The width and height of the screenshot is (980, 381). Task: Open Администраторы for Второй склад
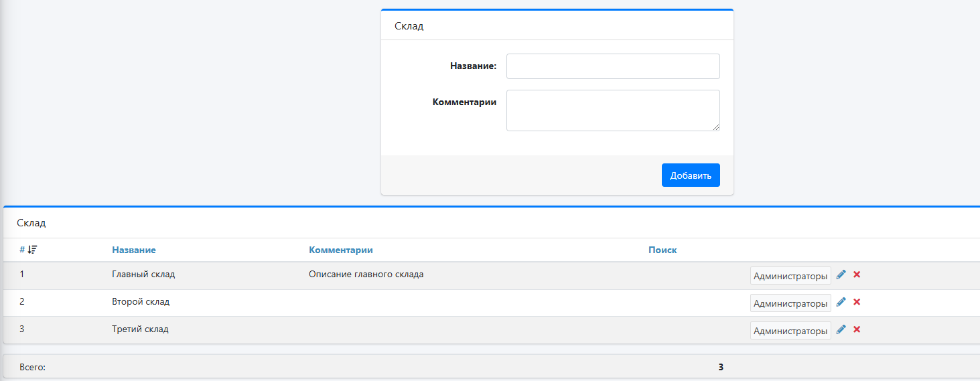click(790, 303)
